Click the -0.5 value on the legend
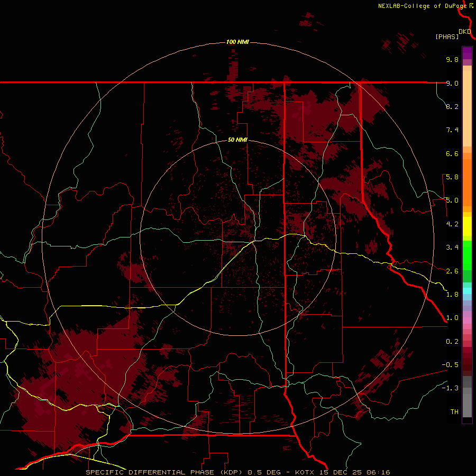The height and width of the screenshot is (476, 476). (x=450, y=365)
